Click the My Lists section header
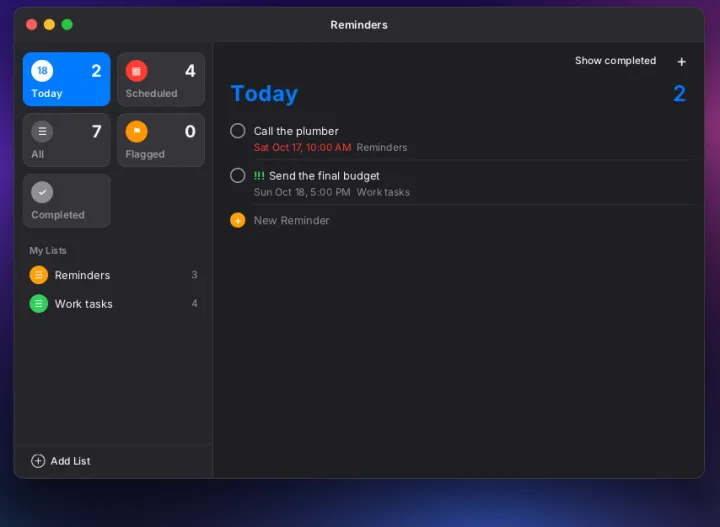 pos(48,251)
